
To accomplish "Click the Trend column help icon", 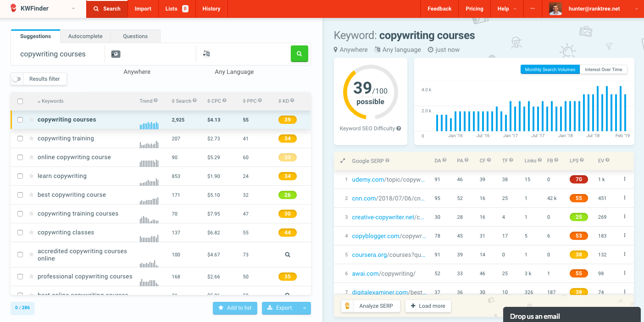I will click(x=156, y=101).
